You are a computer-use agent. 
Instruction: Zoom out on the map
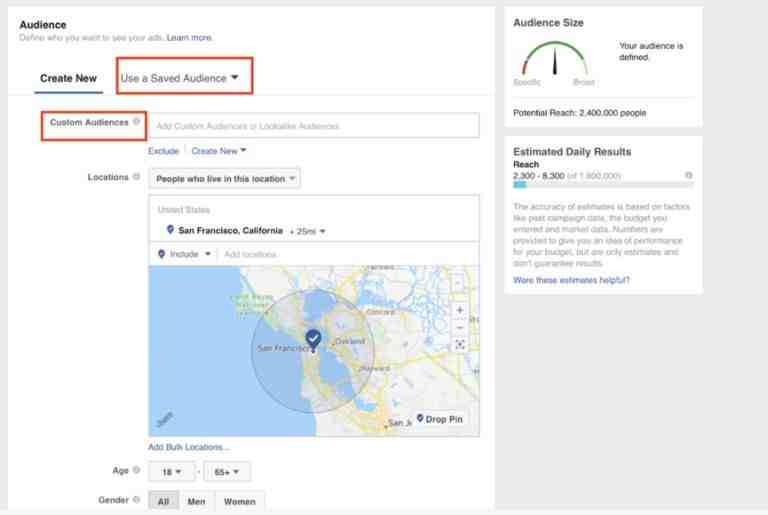point(459,327)
